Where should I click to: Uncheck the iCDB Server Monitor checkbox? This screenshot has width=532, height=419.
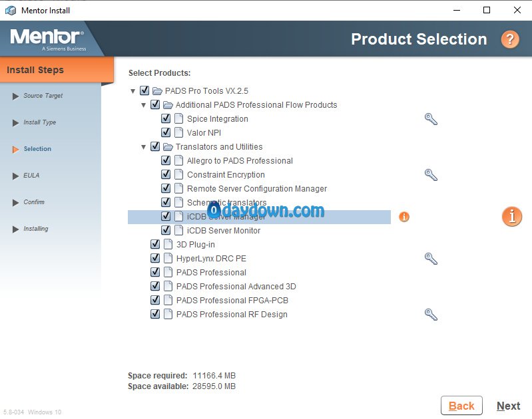click(166, 230)
